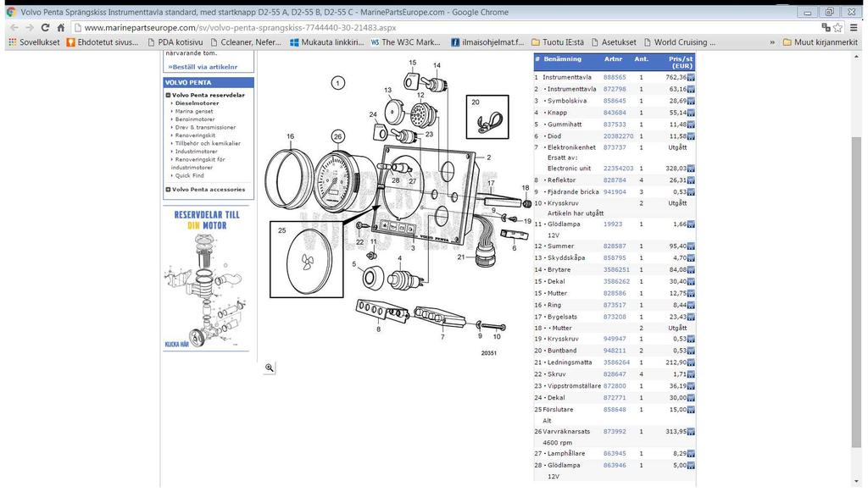
Task: Open part number 948211 link
Action: click(615, 351)
